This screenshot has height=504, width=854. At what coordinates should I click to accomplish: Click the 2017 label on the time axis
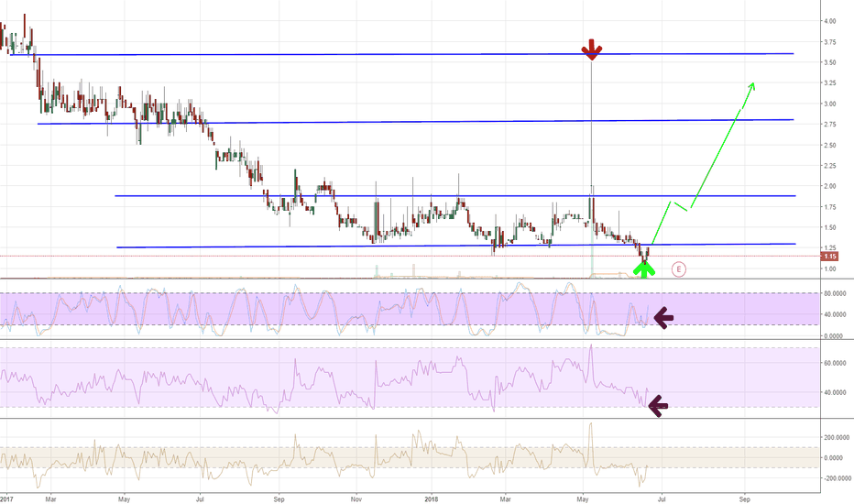point(6,499)
